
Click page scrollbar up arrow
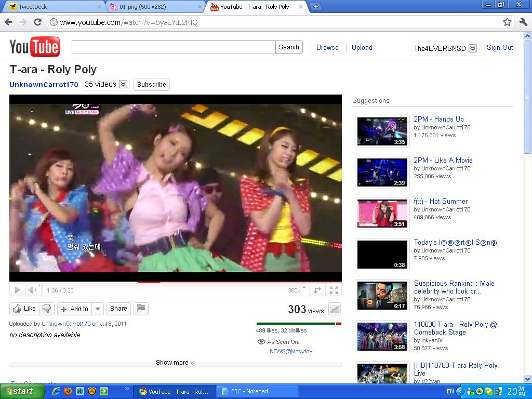(x=528, y=36)
